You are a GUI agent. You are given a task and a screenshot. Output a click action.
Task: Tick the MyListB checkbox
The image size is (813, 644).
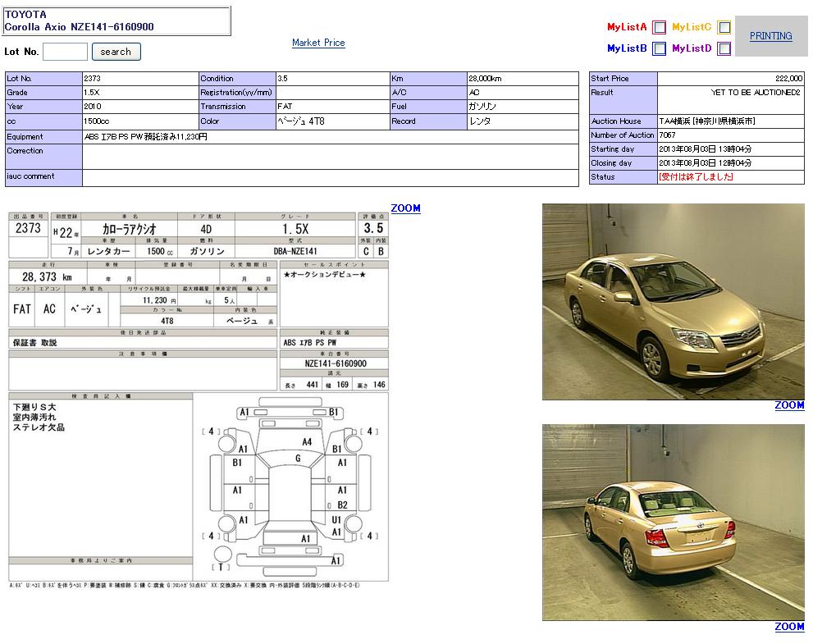point(659,48)
